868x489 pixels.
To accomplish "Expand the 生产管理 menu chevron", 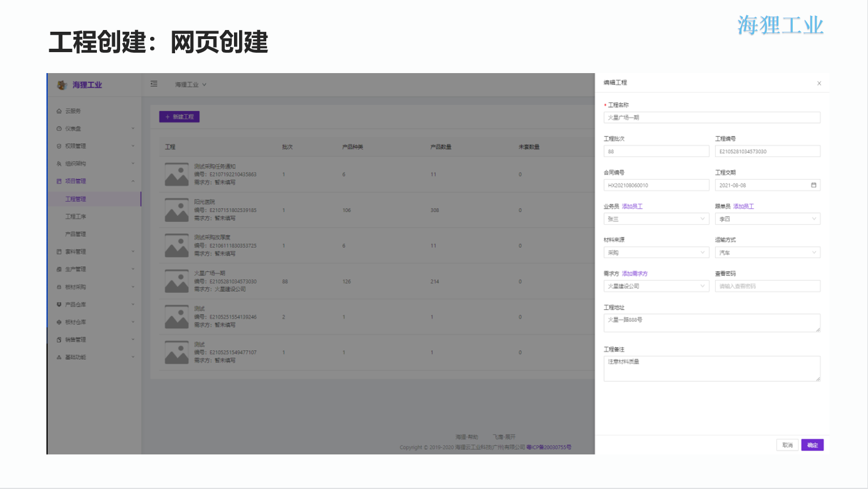I will pos(133,269).
